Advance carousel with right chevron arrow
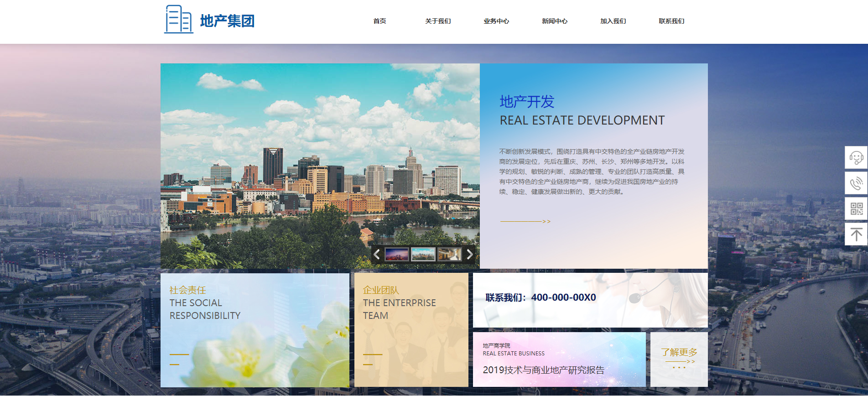The height and width of the screenshot is (396, 868). (x=469, y=255)
